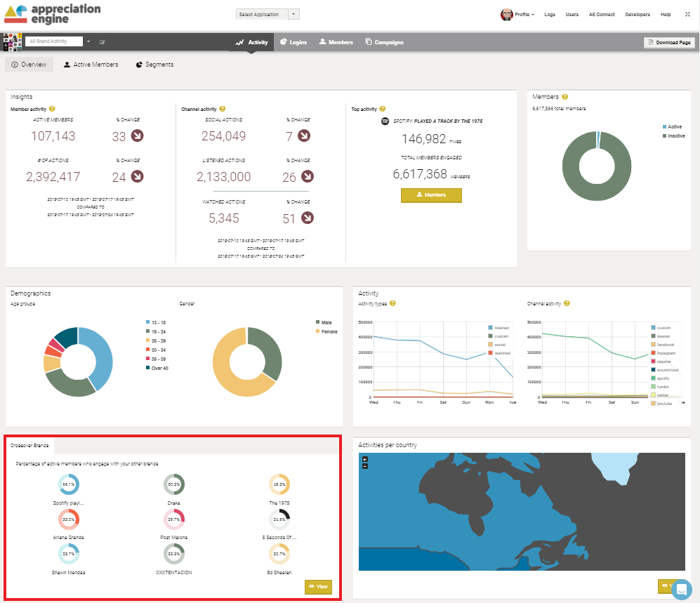Click the View button in Crossover Brands
The height and width of the screenshot is (603, 700).
click(x=318, y=586)
